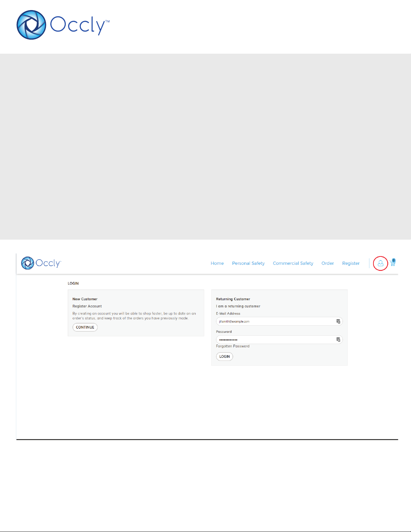411x532 pixels.
Task: Follow the Forgotten Password link
Action: (x=233, y=346)
